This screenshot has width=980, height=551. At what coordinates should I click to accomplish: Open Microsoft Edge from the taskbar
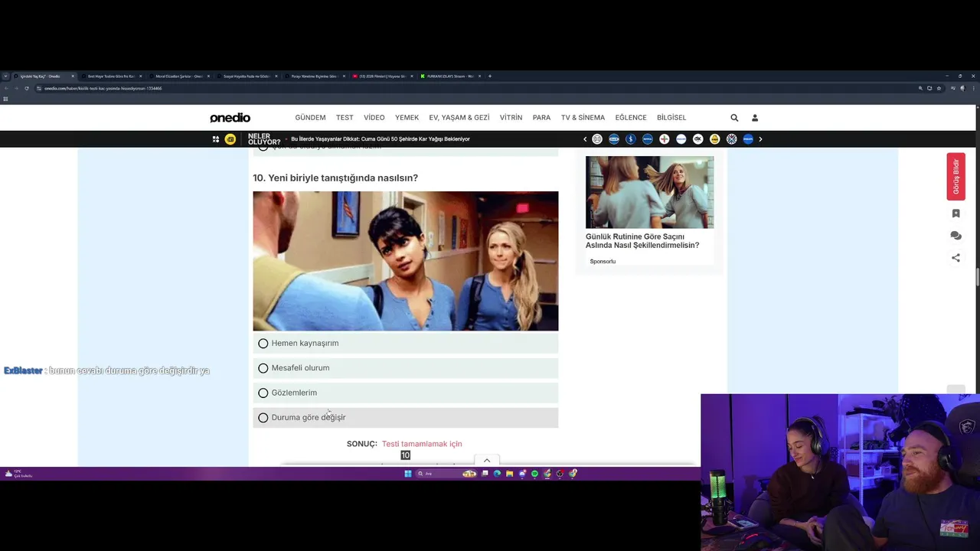click(x=497, y=474)
